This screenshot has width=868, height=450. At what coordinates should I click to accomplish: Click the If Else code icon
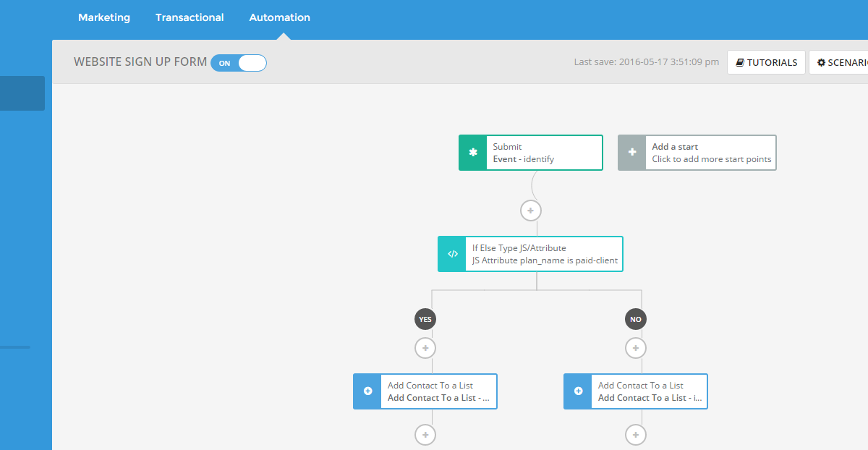pyautogui.click(x=452, y=254)
